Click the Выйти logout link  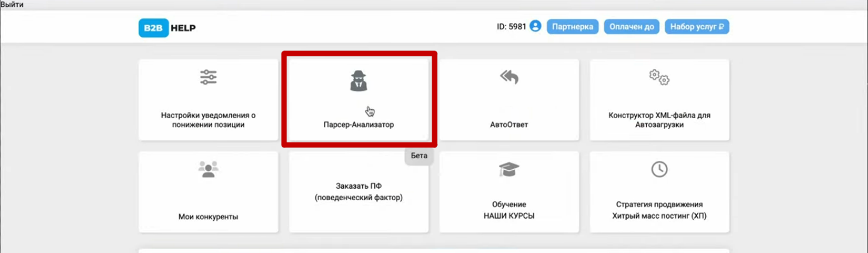(12, 4)
